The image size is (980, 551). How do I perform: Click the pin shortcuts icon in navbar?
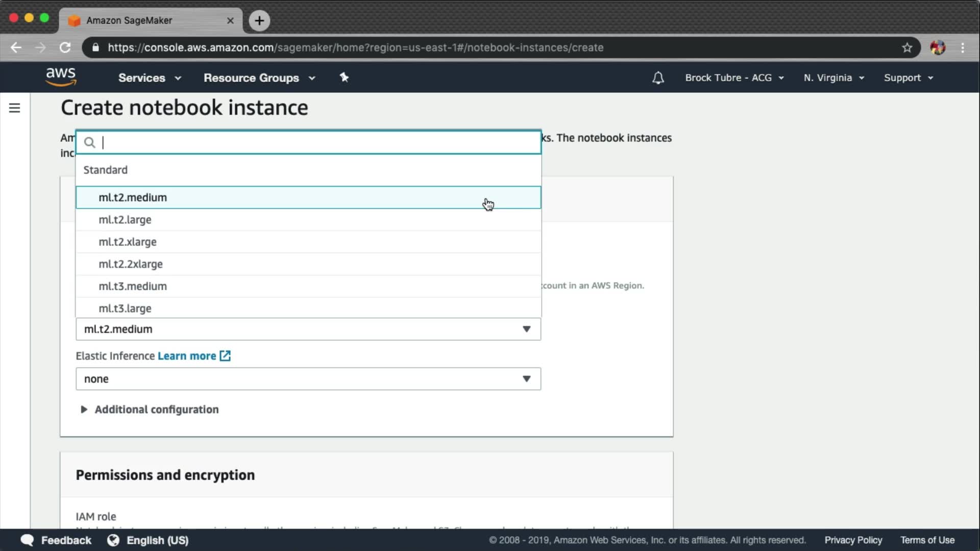coord(344,78)
